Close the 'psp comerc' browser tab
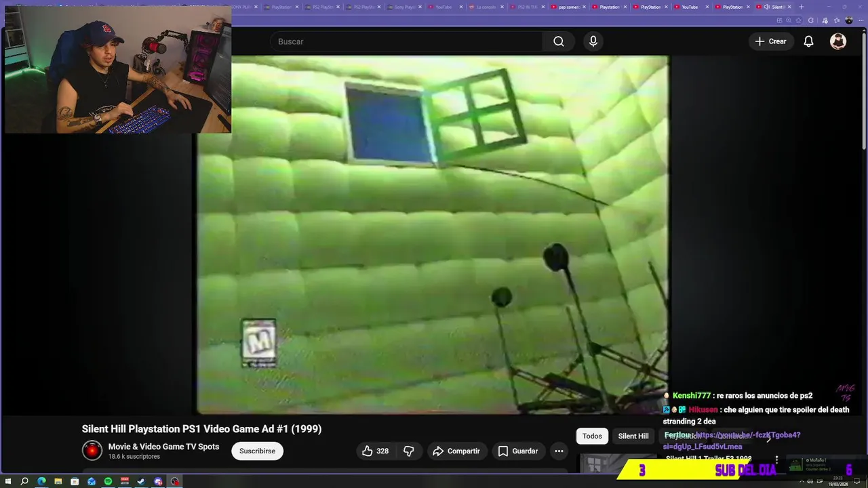 coord(584,7)
